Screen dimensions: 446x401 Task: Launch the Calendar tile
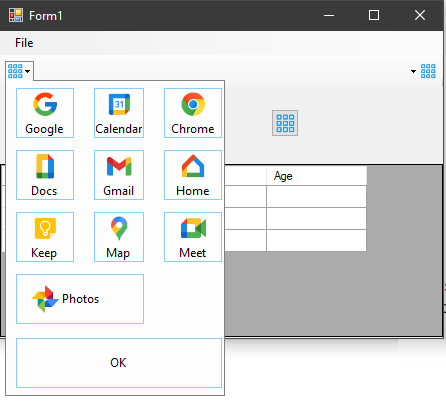[x=119, y=113]
